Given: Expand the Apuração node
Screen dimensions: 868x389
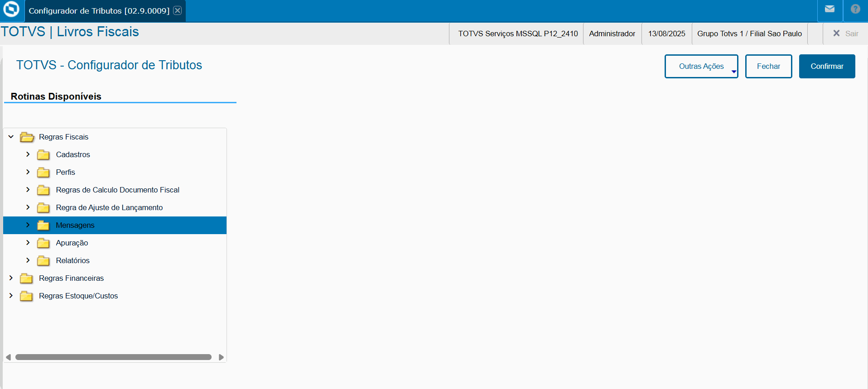Looking at the screenshot, I should click(x=28, y=243).
